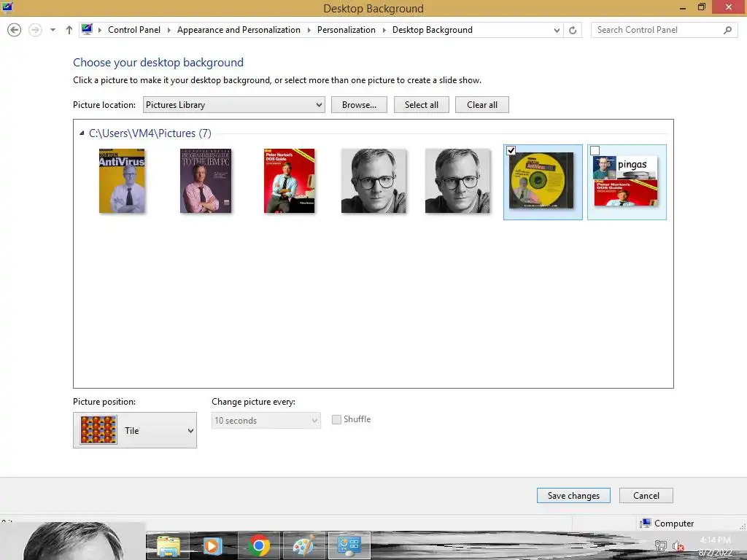Viewport: 747px width, 560px height.
Task: Click the window's system menu icon
Action: point(7,7)
